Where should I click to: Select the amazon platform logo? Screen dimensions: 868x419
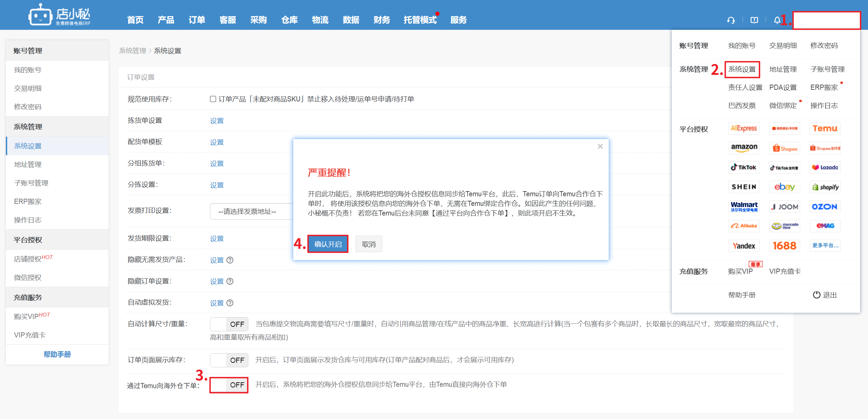tap(744, 148)
